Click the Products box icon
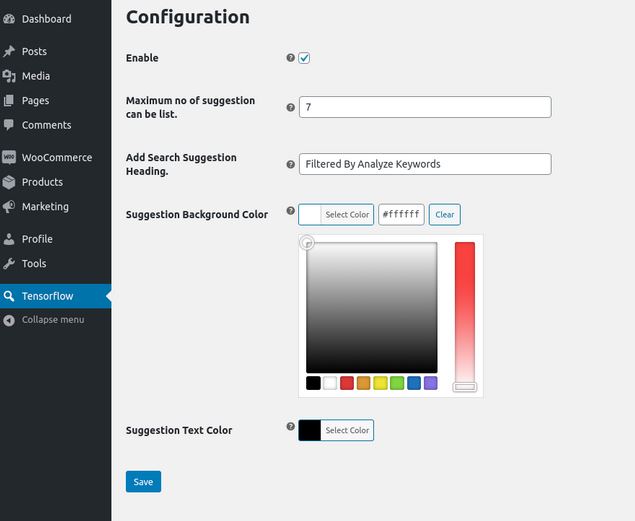 pyautogui.click(x=9, y=182)
